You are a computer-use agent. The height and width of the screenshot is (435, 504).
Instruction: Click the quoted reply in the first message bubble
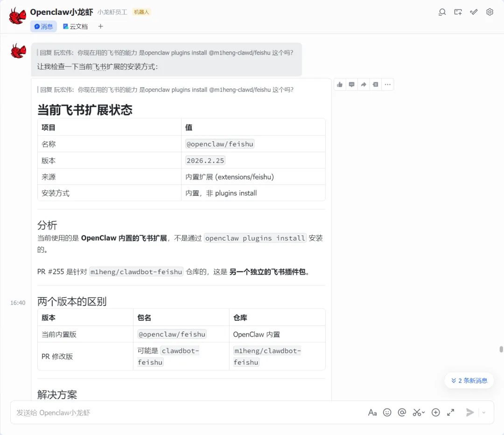[165, 53]
